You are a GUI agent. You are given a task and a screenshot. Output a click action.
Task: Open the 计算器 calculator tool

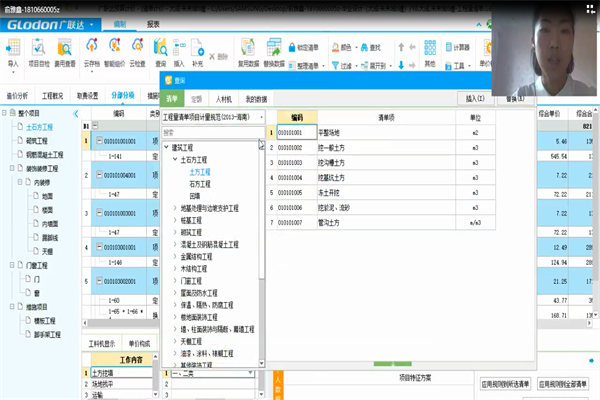pos(458,47)
